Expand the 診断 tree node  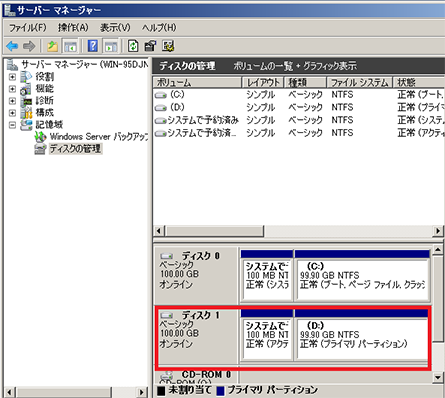12,101
